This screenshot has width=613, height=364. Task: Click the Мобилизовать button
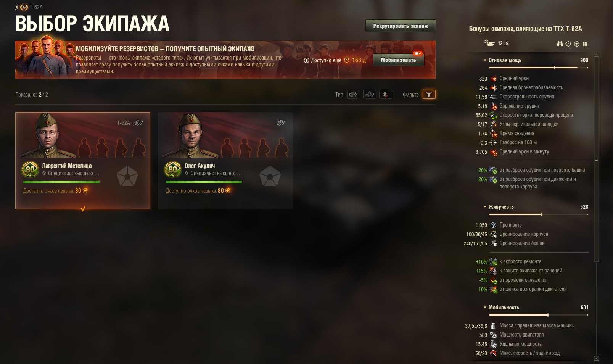(x=399, y=60)
